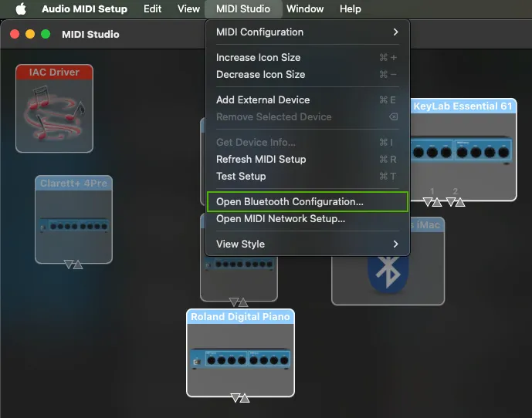The width and height of the screenshot is (532, 418).
Task: Select the KeyLab Essential 61 device icon
Action: click(x=463, y=150)
